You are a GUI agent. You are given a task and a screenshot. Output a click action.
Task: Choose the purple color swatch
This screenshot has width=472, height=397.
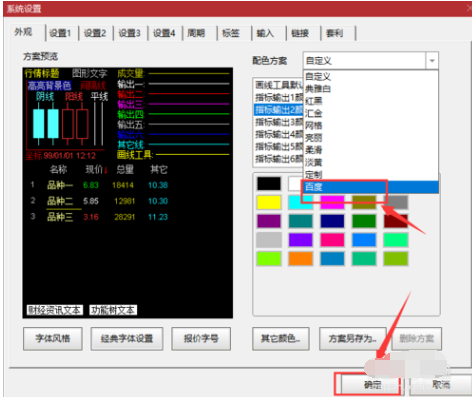click(269, 221)
